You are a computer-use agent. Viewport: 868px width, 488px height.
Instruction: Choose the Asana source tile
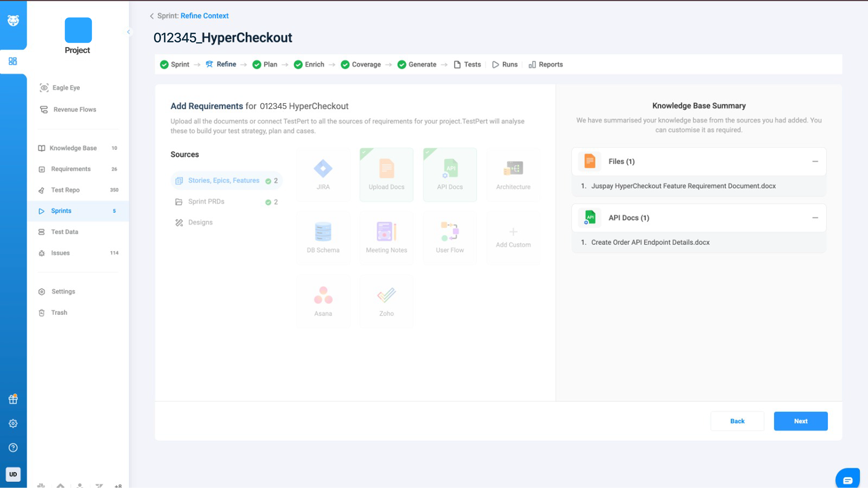(x=323, y=301)
